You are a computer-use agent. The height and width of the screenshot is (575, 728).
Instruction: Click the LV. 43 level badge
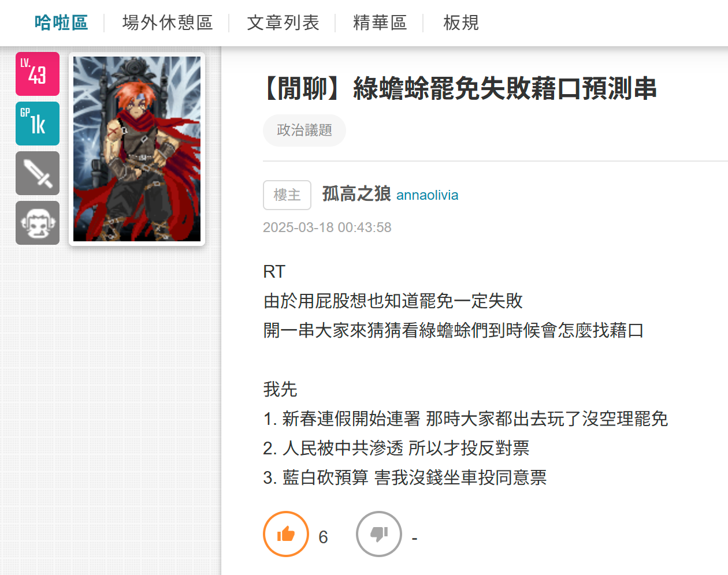coord(38,74)
